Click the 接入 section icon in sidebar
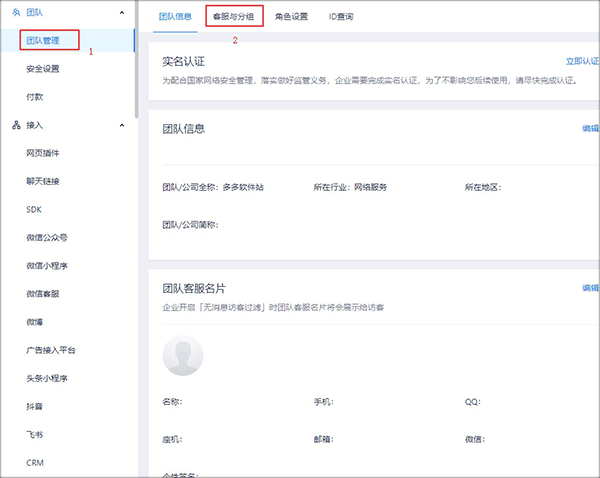The width and height of the screenshot is (600, 478). [x=16, y=125]
